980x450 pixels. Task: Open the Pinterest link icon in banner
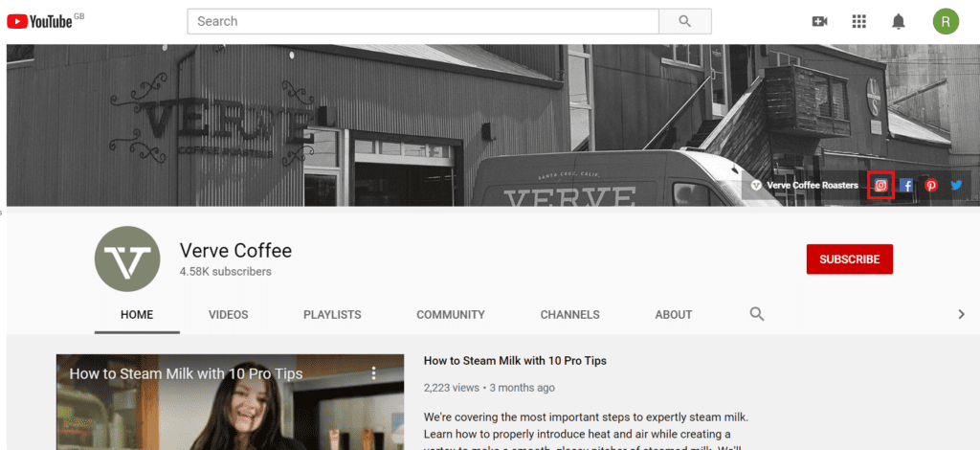[931, 186]
